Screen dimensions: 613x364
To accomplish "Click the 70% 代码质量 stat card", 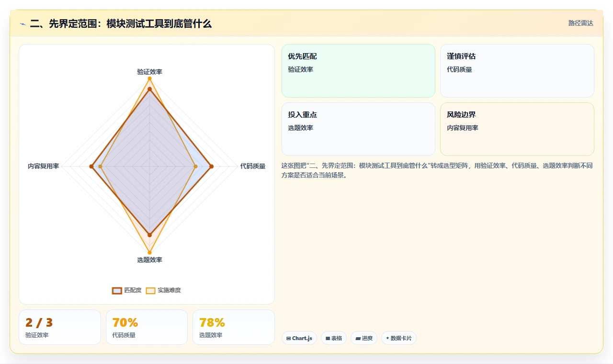I will point(147,327).
